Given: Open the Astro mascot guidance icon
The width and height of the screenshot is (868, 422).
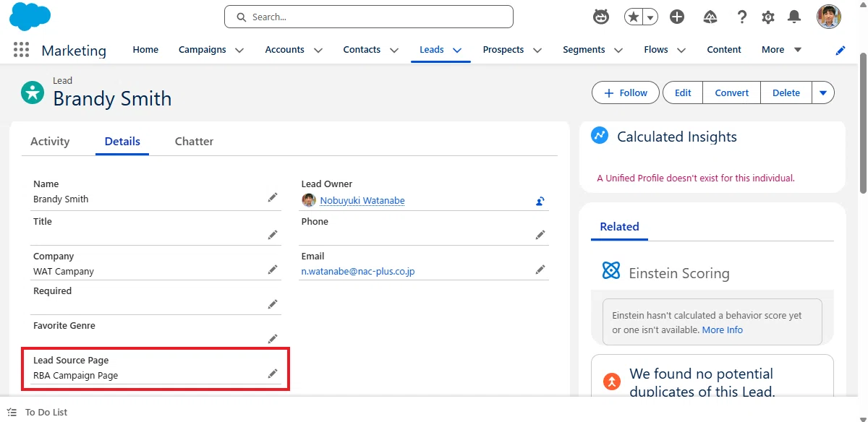Looking at the screenshot, I should coord(601,17).
